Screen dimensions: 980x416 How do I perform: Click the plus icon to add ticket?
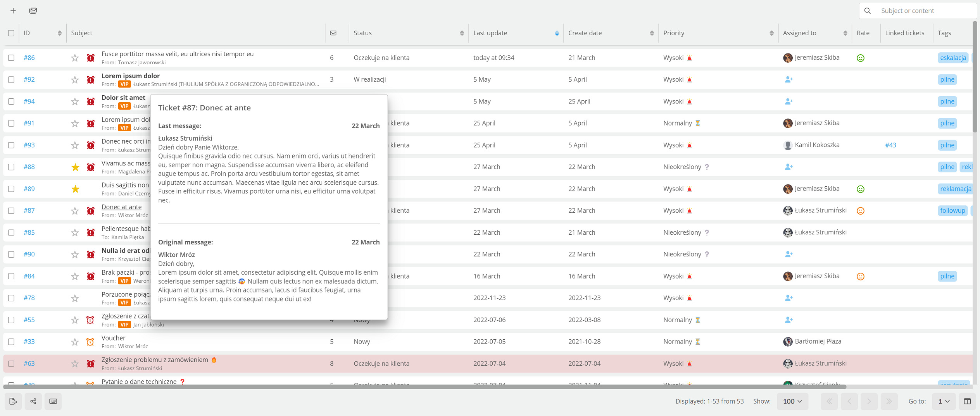tap(13, 10)
